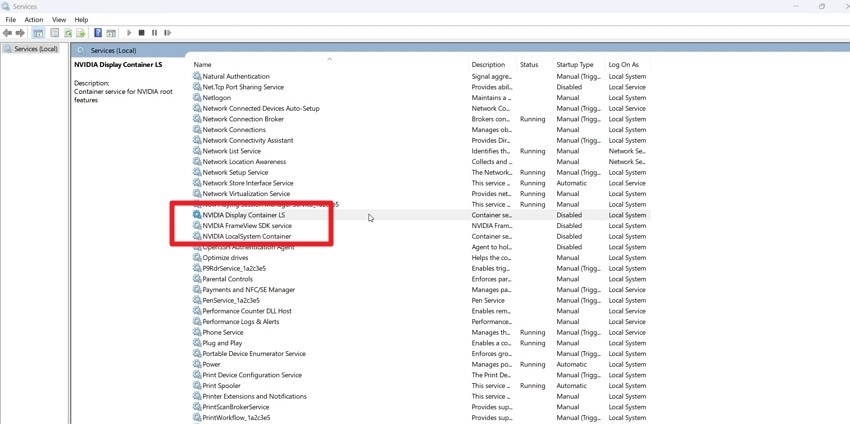This screenshot has height=424, width=850.
Task: Open the Help menu
Action: [x=81, y=20]
